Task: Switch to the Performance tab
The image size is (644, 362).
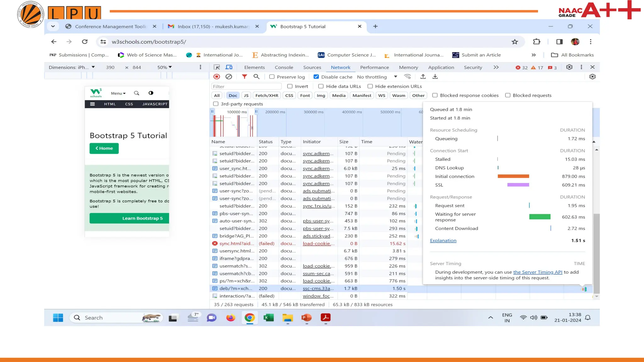Action: pos(374,67)
